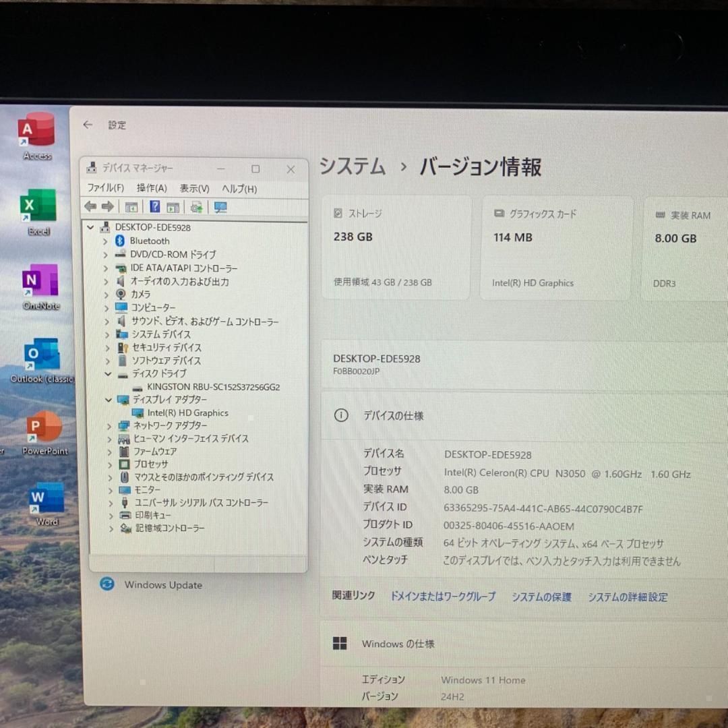Select the コンピューター tree item

(153, 307)
